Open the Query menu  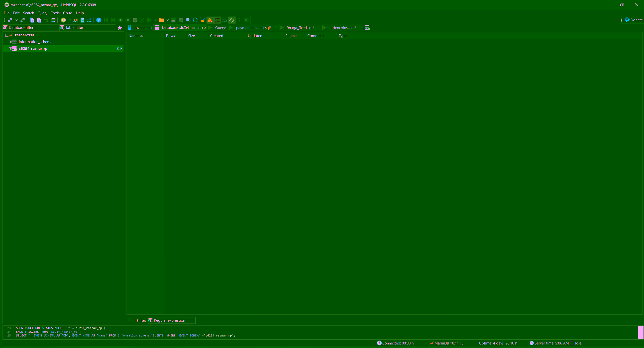click(42, 13)
